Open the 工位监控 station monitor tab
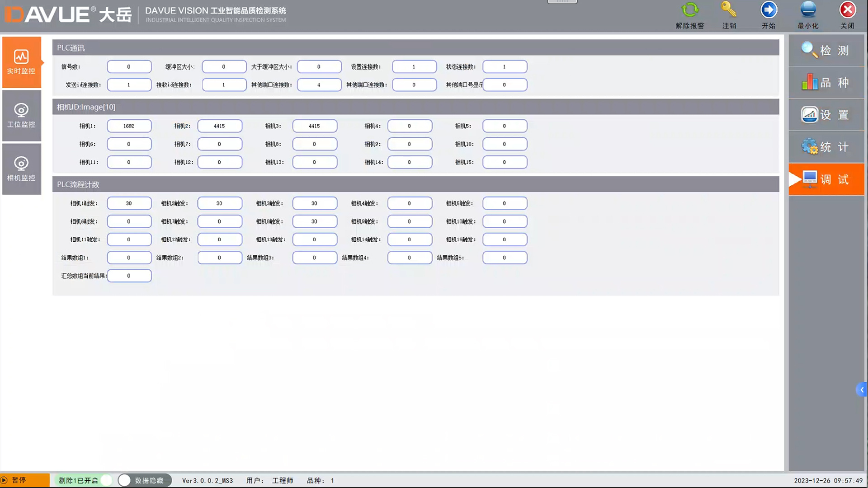This screenshot has height=488, width=868. tap(22, 116)
